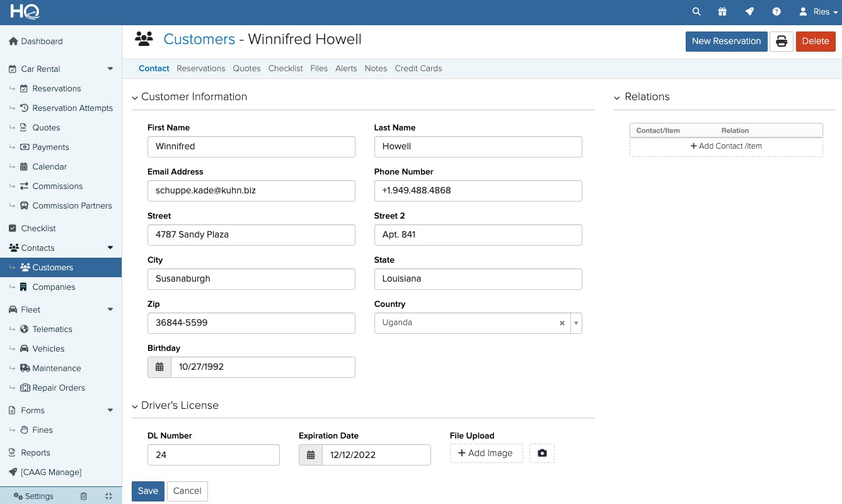
Task: Open the Expiration Date calendar icon
Action: 310,454
